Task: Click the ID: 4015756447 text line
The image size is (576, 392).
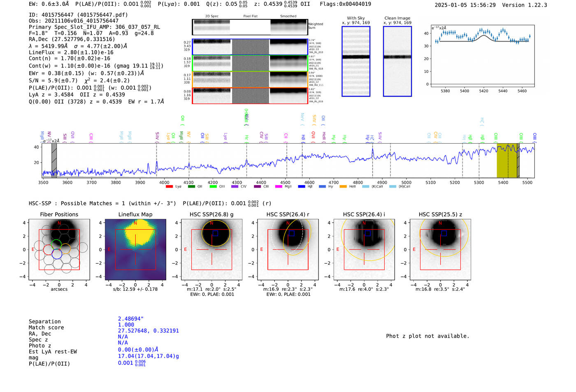Action: click(78, 15)
